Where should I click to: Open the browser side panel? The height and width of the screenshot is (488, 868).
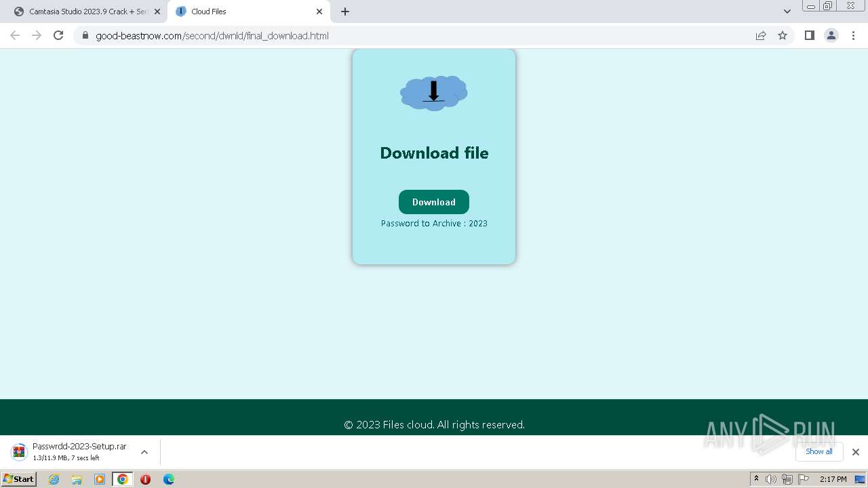coord(809,35)
